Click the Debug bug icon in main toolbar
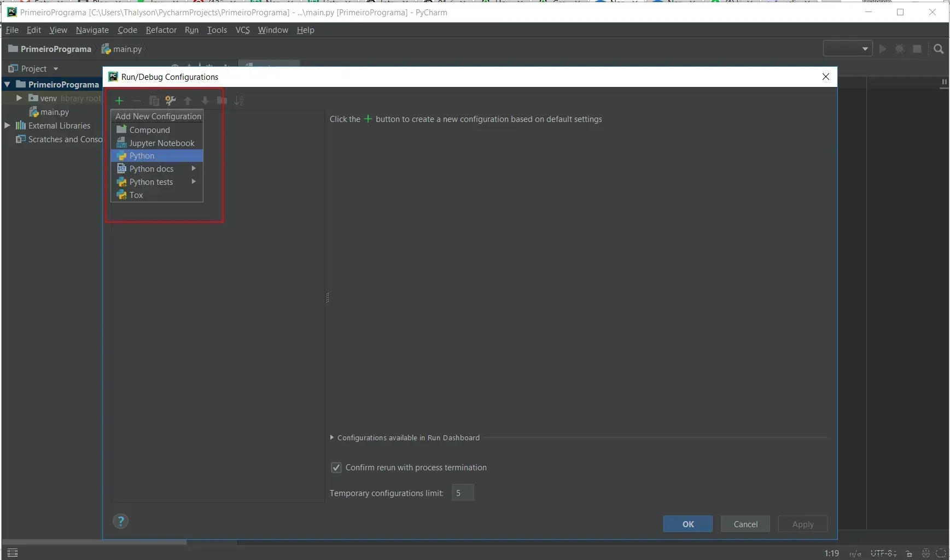This screenshot has width=950, height=560. pyautogui.click(x=900, y=49)
